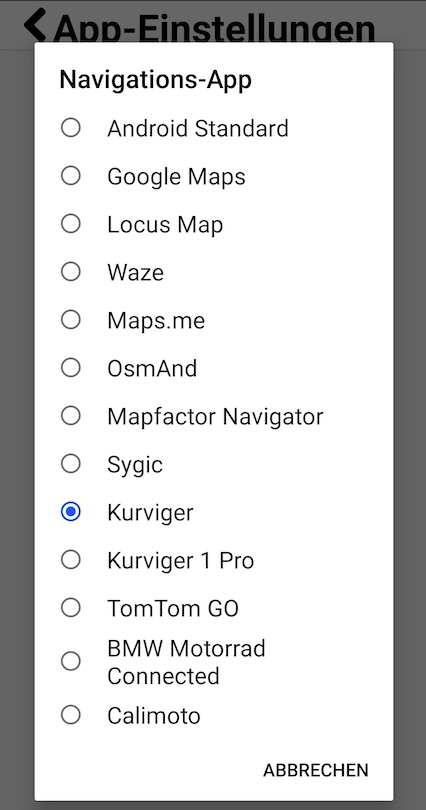Choose TomTom GO from the list
This screenshot has height=810, width=426.
(x=71, y=608)
